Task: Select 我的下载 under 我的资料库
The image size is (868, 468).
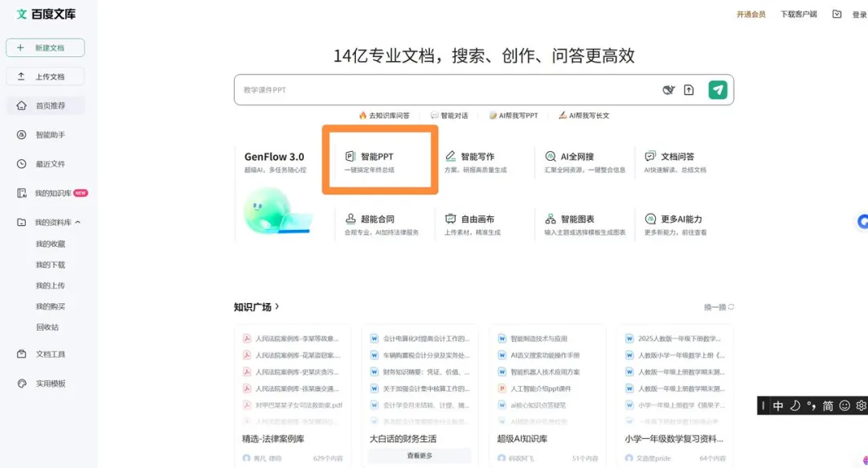Action: pyautogui.click(x=51, y=265)
